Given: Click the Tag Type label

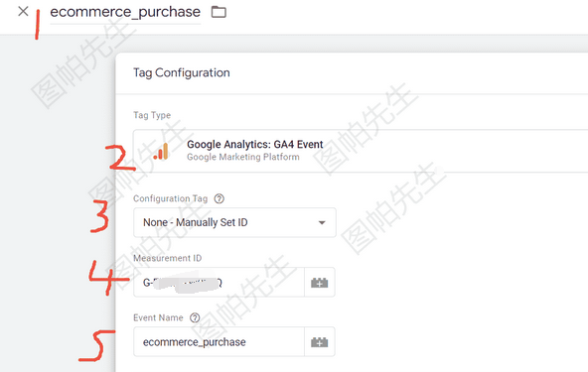Looking at the screenshot, I should coord(152,115).
